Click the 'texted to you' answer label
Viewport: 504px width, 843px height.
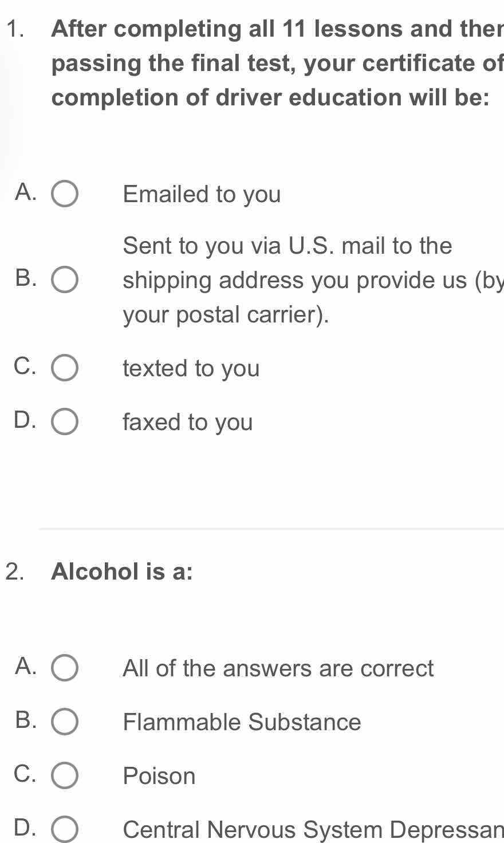191,368
